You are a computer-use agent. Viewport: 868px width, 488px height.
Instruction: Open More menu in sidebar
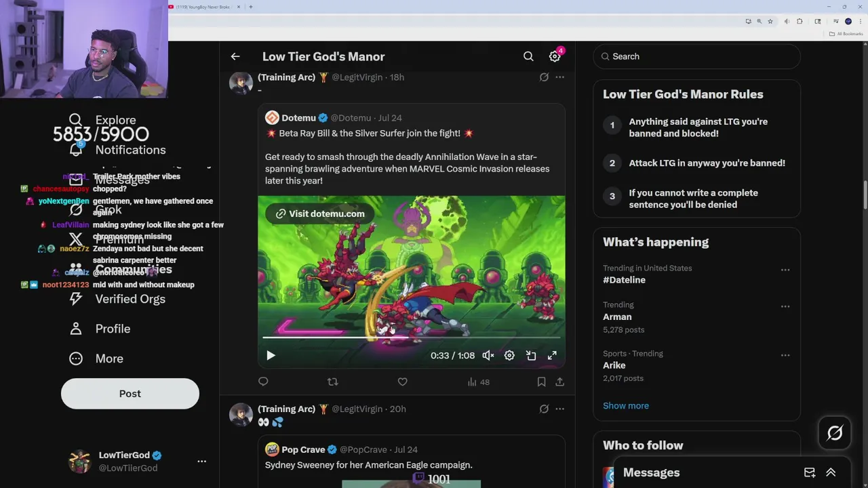(x=97, y=359)
